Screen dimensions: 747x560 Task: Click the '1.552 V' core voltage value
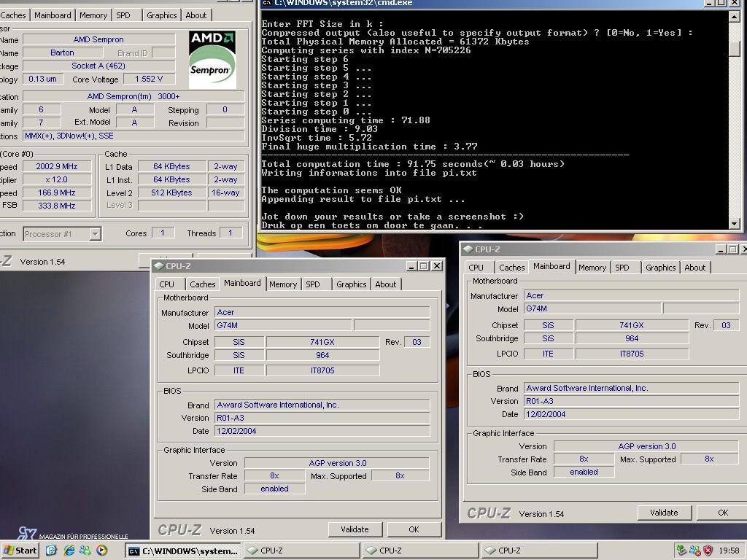(149, 79)
